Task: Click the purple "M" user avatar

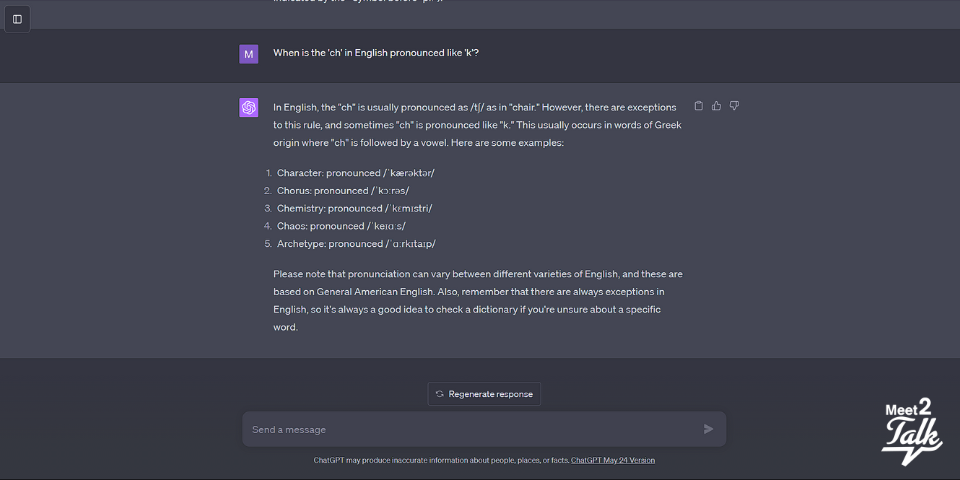Action: pyautogui.click(x=249, y=54)
